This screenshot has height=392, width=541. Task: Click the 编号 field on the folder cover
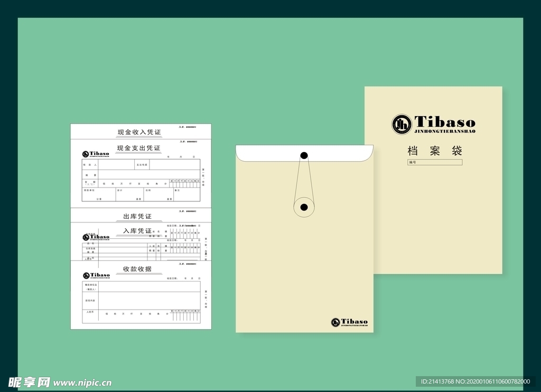pos(435,162)
